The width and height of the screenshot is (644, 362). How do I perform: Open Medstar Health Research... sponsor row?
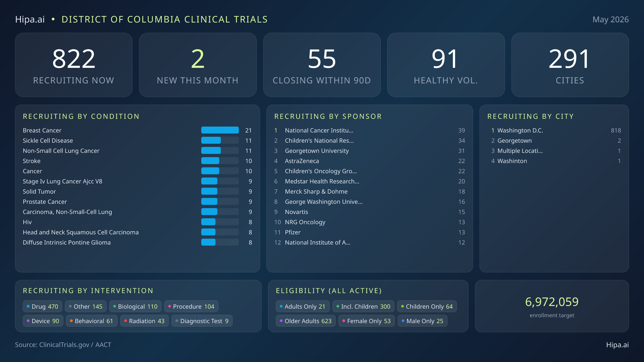click(x=369, y=181)
